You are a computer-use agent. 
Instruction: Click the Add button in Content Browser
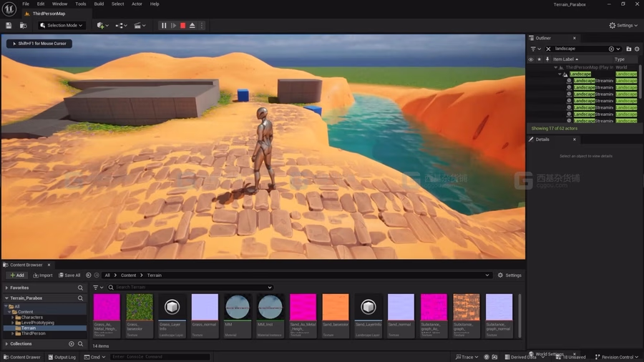click(x=17, y=275)
